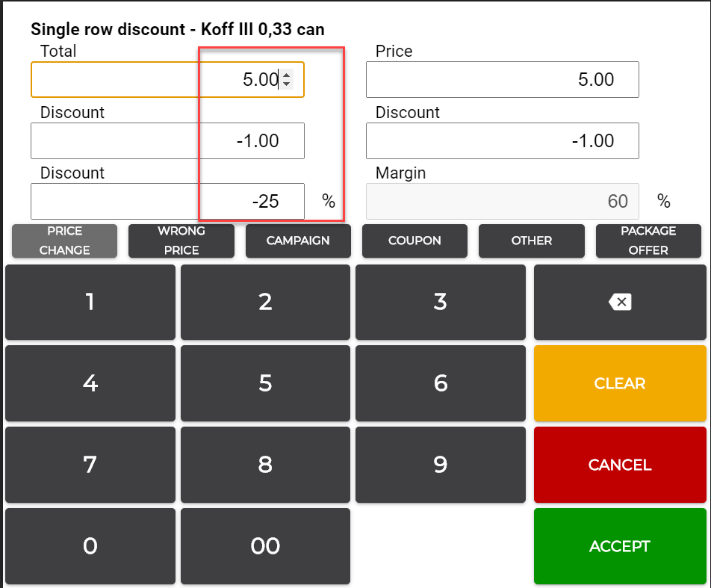Tap the 0 key on keypad
The height and width of the screenshot is (588, 711).
click(90, 546)
